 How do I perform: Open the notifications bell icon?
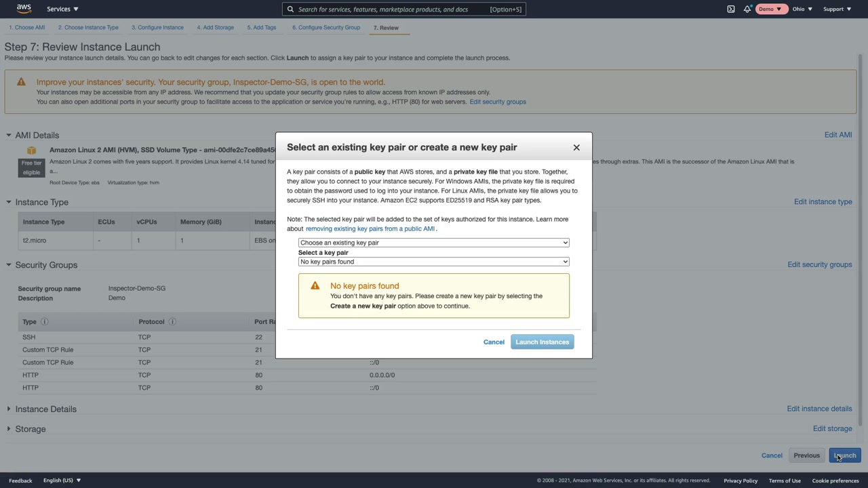747,9
